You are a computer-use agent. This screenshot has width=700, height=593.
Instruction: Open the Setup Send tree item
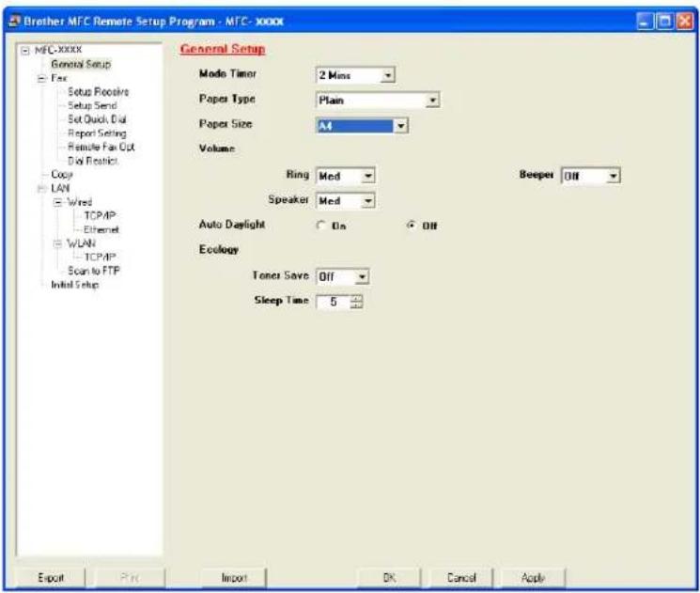(92, 106)
